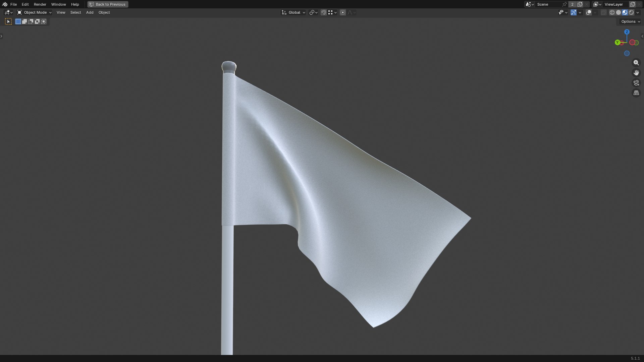Toggle the snap magnet icon
The height and width of the screenshot is (362, 644).
[324, 12]
